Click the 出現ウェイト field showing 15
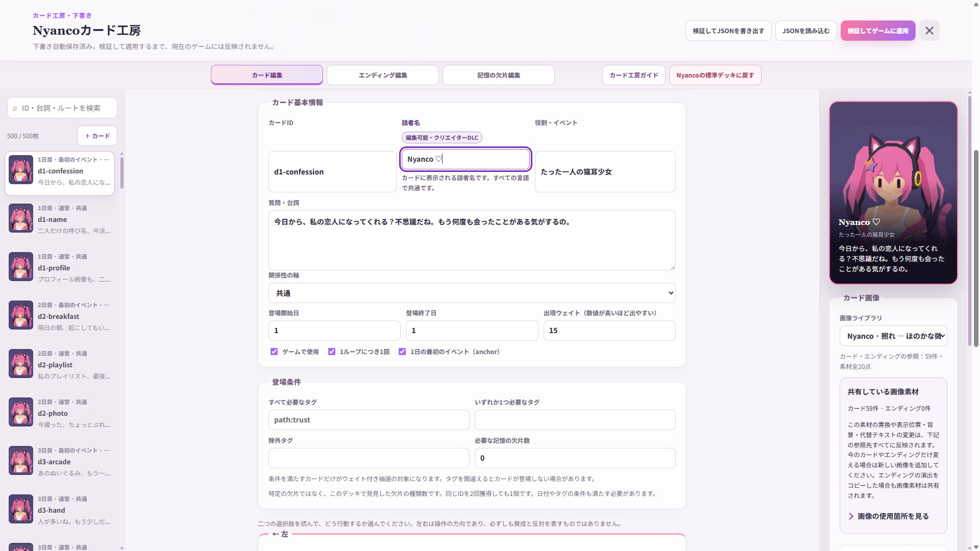 point(609,331)
